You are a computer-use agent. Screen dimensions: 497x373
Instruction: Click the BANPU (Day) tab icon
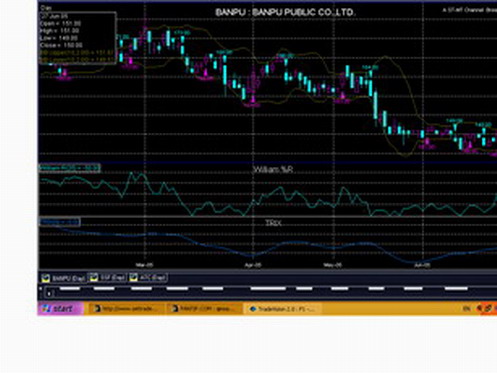[x=46, y=278]
